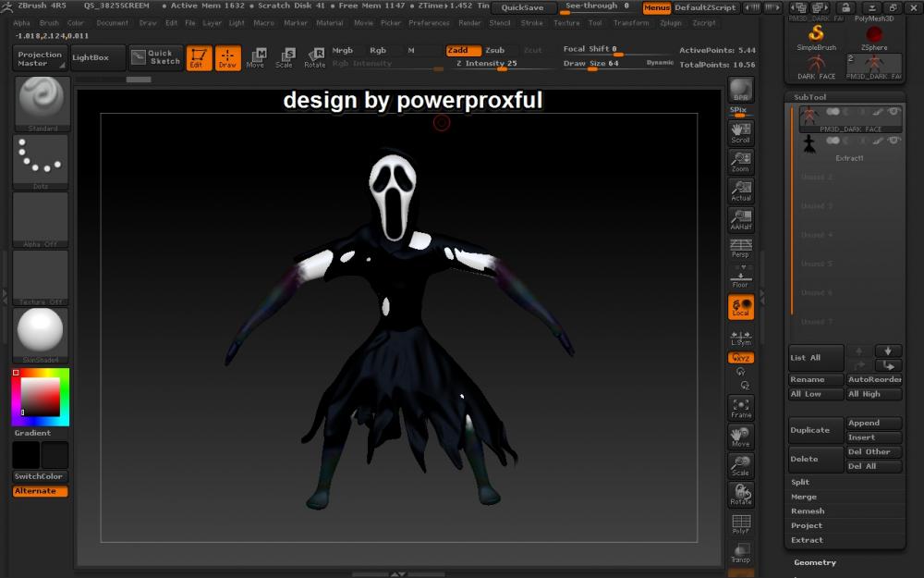The image size is (924, 578).
Task: Switch to Scale mode beside Rotate
Action: point(285,57)
